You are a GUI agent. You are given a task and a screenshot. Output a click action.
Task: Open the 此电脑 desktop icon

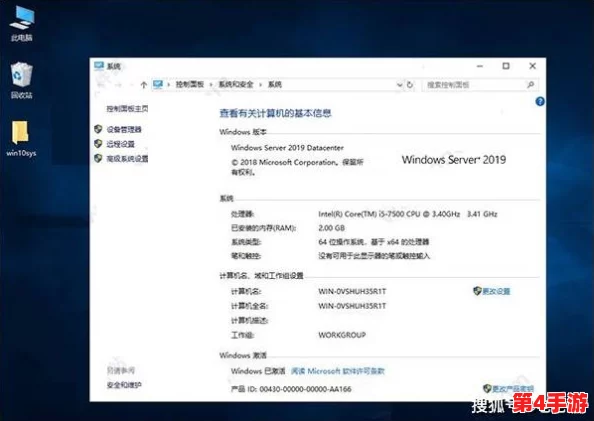[x=22, y=23]
